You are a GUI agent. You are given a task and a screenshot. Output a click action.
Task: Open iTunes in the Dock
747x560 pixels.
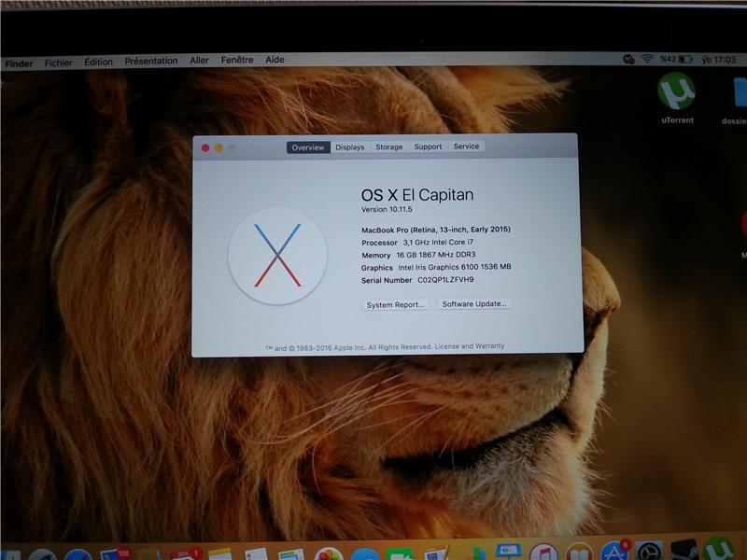point(543,552)
